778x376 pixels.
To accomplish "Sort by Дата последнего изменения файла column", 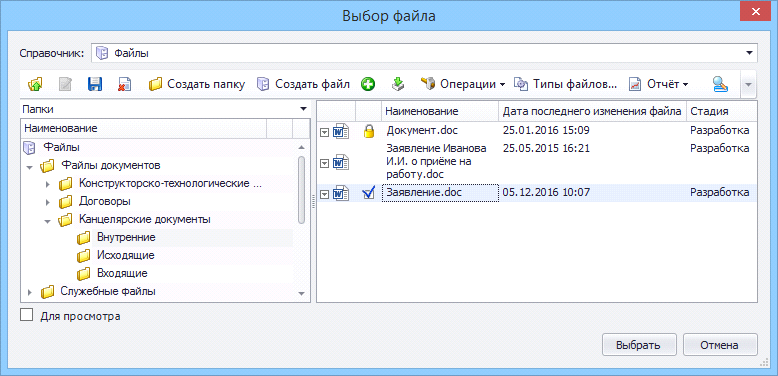I will point(592,111).
